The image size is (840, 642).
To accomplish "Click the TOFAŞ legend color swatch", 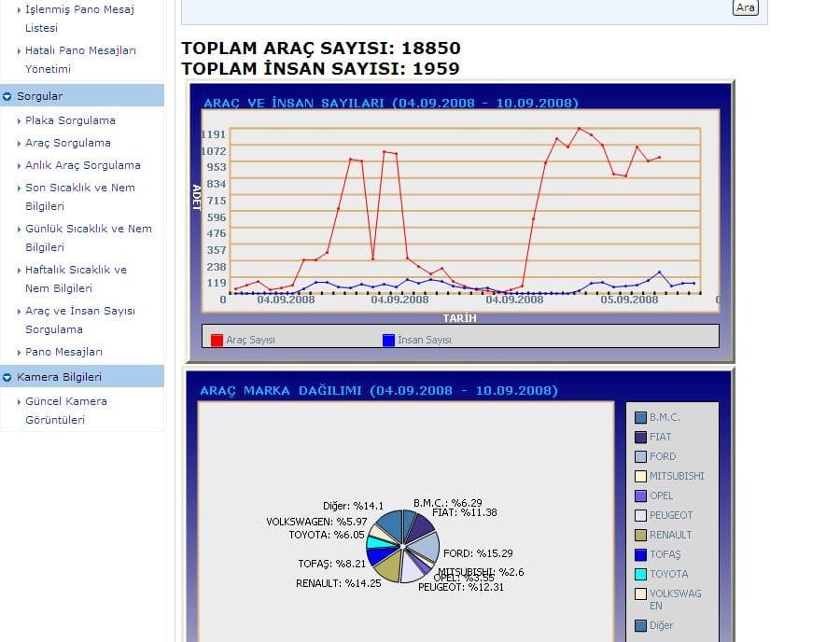I will (640, 554).
